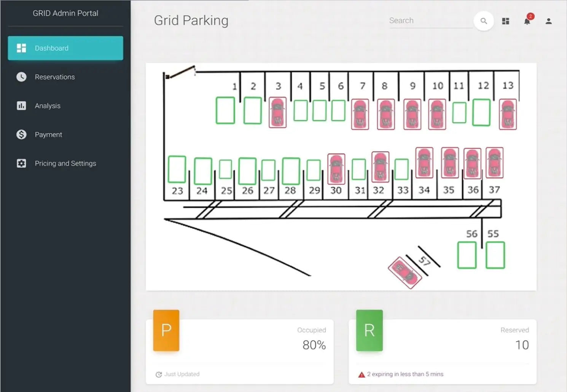Image resolution: width=567 pixels, height=392 pixels.
Task: Select empty parking spot 6
Action: 338,111
